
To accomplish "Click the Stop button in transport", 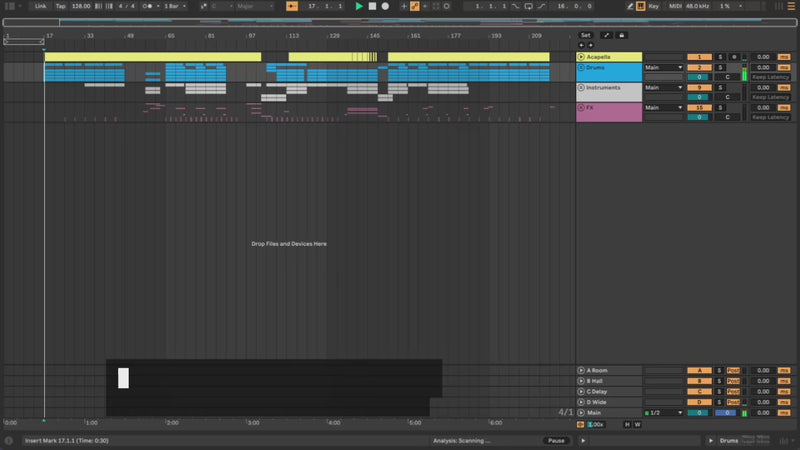I will point(372,6).
